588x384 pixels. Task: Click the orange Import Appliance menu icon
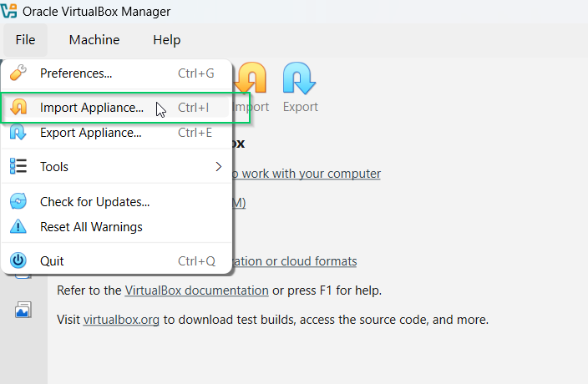tap(18, 107)
